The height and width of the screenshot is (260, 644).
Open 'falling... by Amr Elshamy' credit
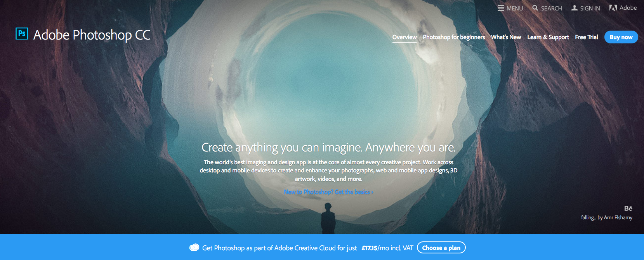[x=606, y=218]
